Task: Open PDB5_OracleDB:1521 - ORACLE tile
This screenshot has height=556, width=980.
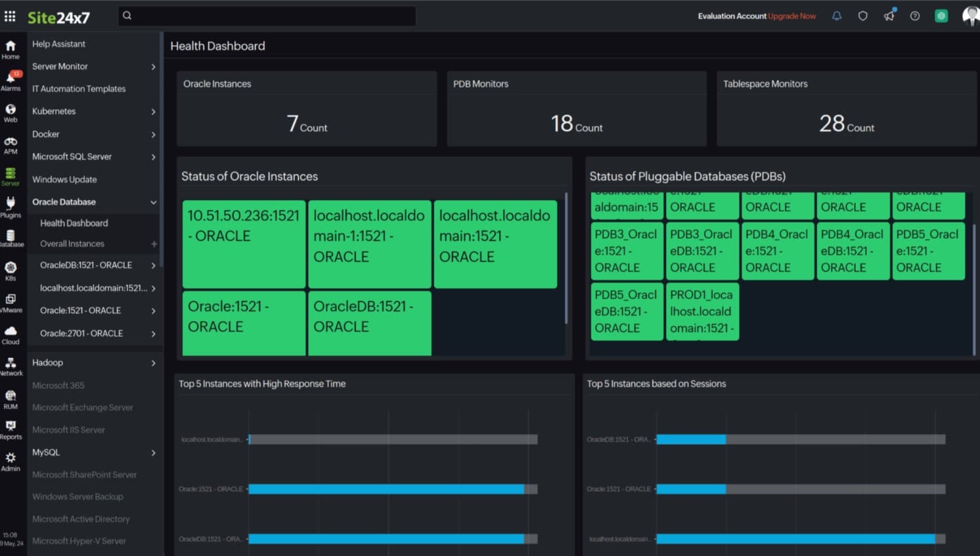Action: (x=627, y=312)
